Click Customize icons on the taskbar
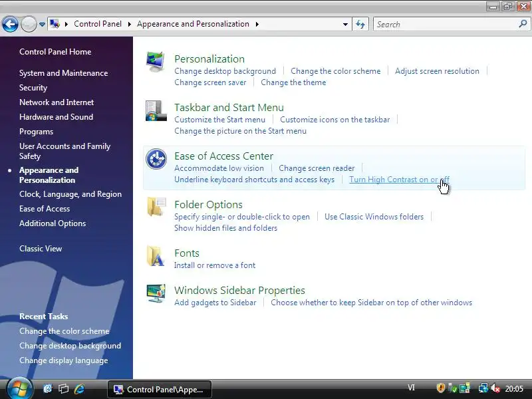Screen dimensions: 532x399 coord(335,120)
